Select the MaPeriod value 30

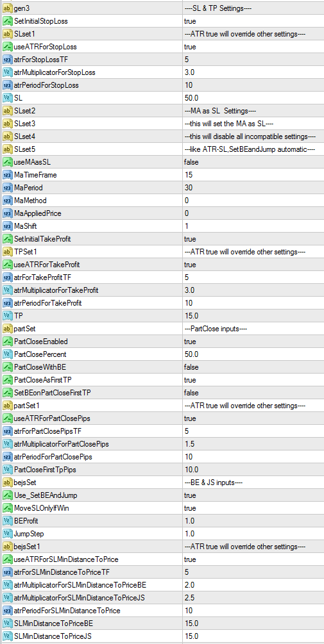[189, 188]
